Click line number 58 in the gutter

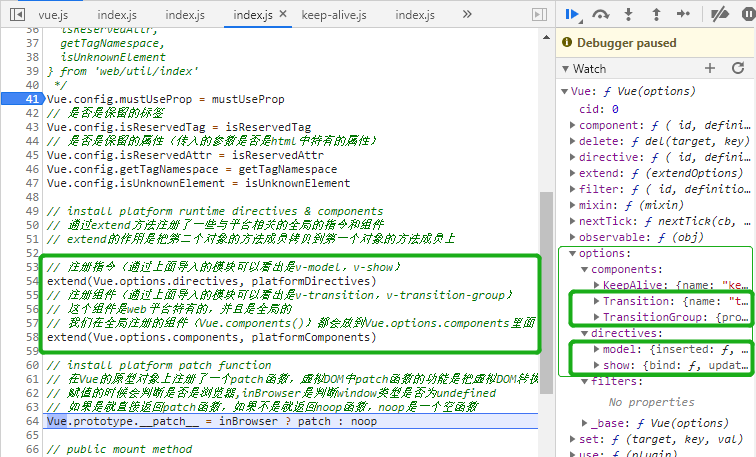point(32,337)
